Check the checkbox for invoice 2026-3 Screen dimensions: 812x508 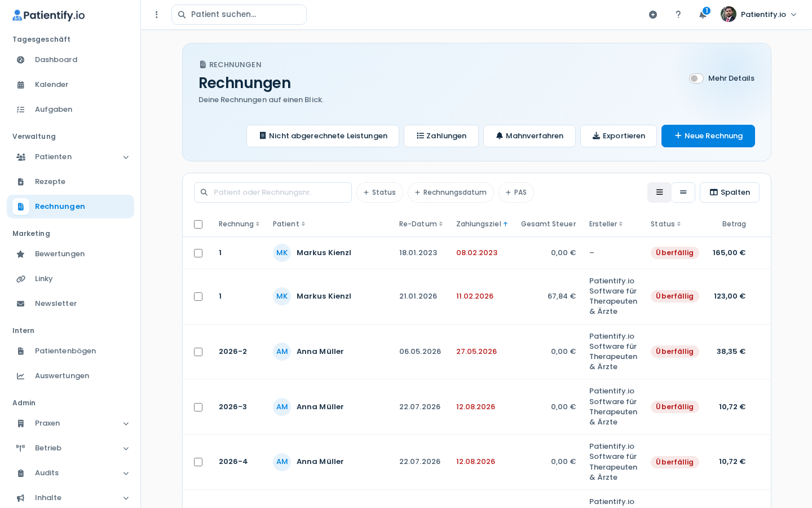pyautogui.click(x=198, y=407)
